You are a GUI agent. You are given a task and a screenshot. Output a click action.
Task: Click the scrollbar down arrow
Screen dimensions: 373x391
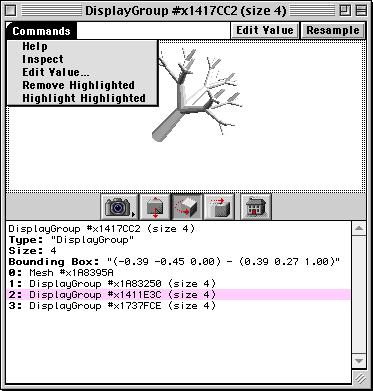click(359, 361)
